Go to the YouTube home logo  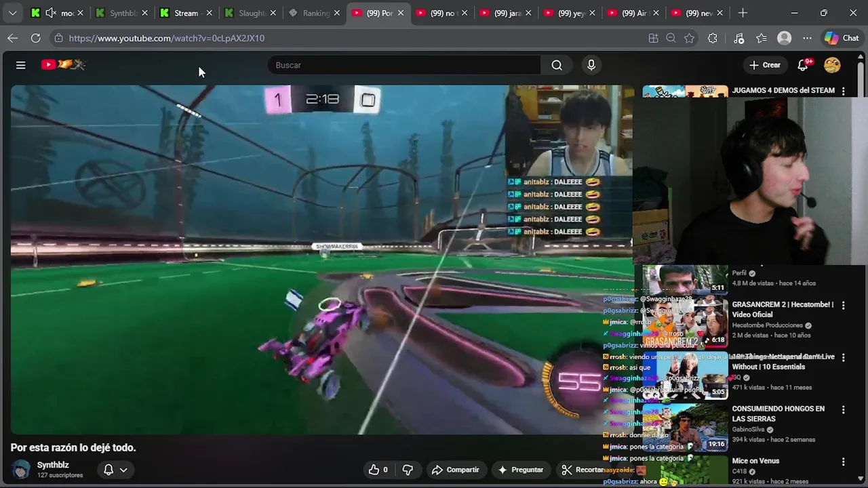[x=63, y=64]
